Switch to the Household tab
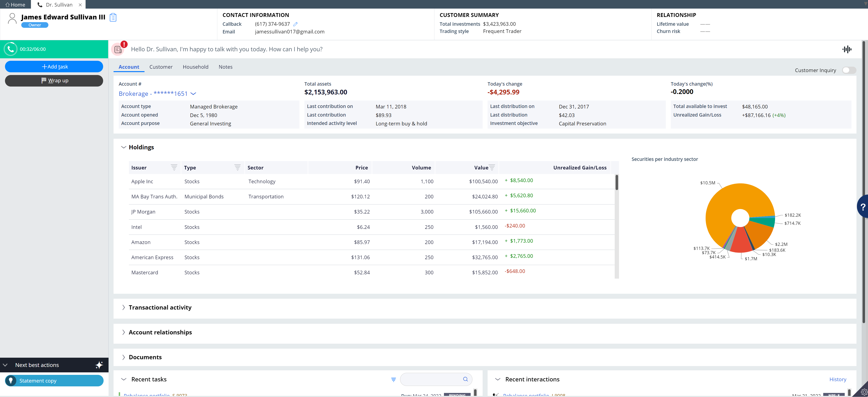Viewport: 868px width, 397px height. [x=195, y=67]
